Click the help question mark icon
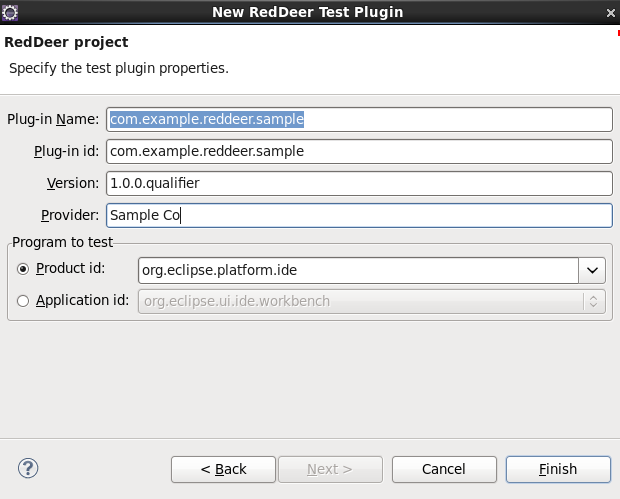Image resolution: width=620 pixels, height=499 pixels. pos(28,468)
